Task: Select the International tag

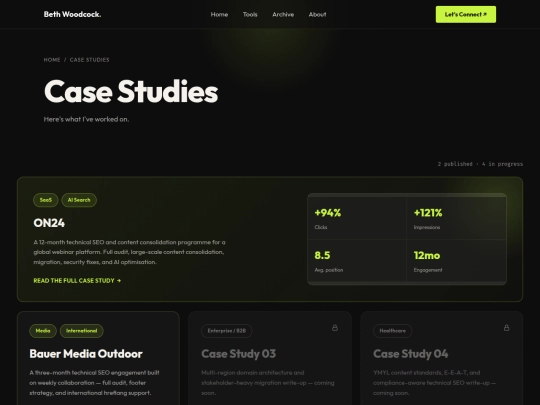Action: click(82, 331)
